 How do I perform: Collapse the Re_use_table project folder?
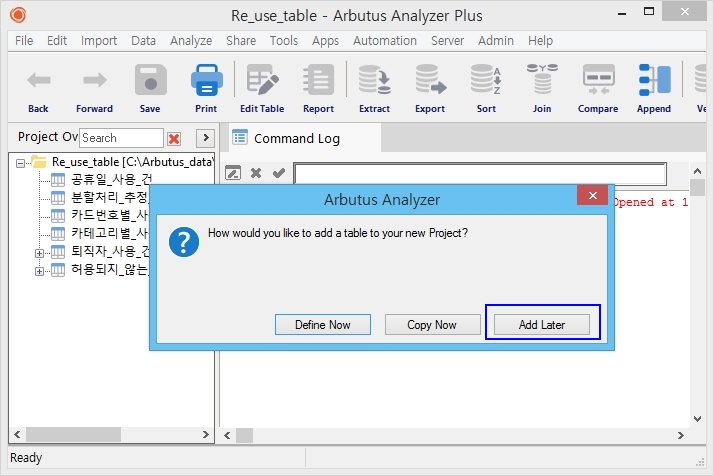point(20,163)
